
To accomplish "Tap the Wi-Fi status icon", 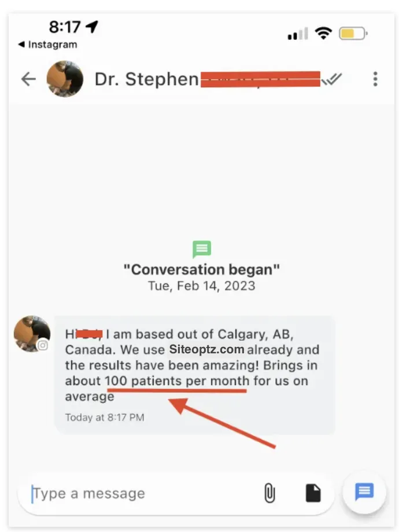I will coord(323,34).
